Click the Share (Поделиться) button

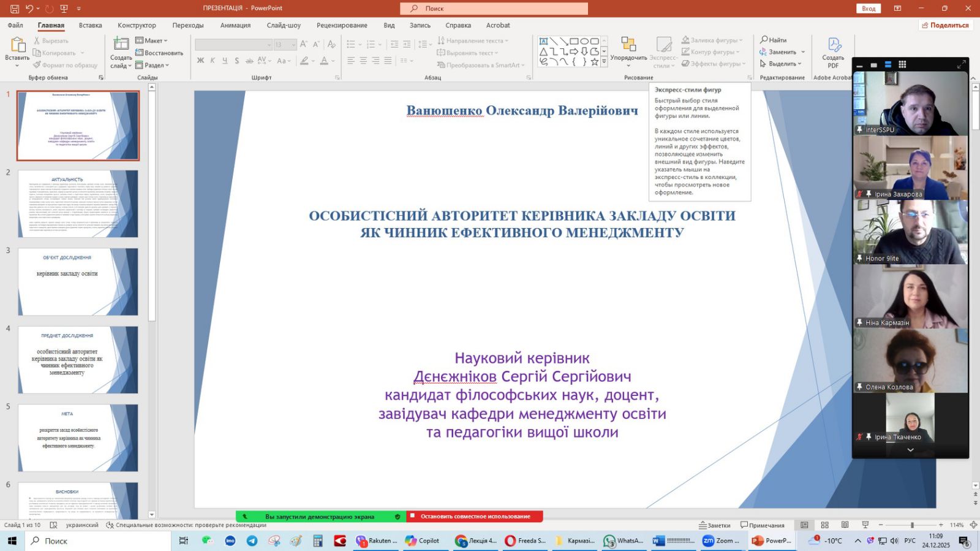pyautogui.click(x=945, y=25)
